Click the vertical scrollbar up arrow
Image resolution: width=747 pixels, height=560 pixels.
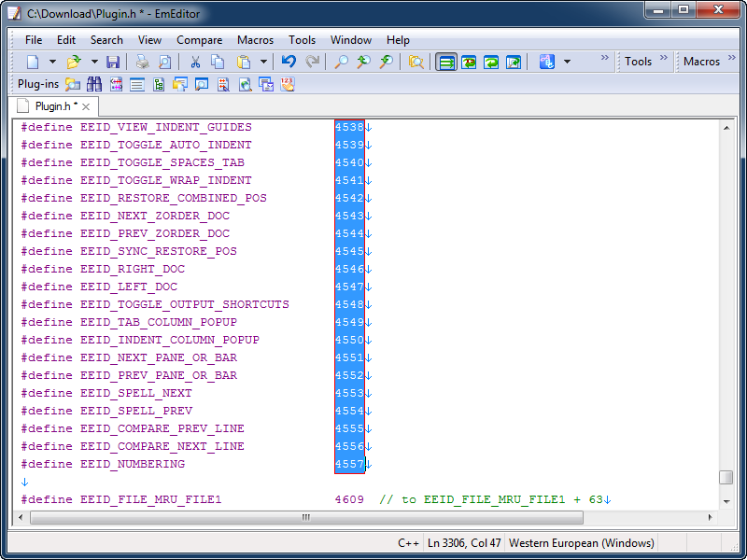click(x=726, y=128)
